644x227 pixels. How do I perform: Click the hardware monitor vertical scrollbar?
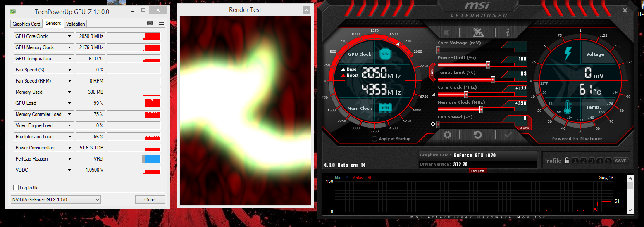(x=630, y=194)
